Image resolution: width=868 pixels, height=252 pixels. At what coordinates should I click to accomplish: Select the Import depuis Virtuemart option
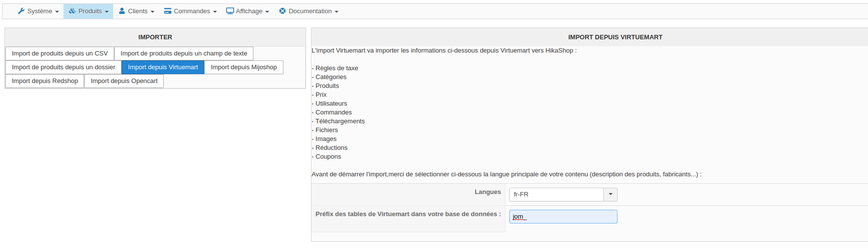coord(163,67)
